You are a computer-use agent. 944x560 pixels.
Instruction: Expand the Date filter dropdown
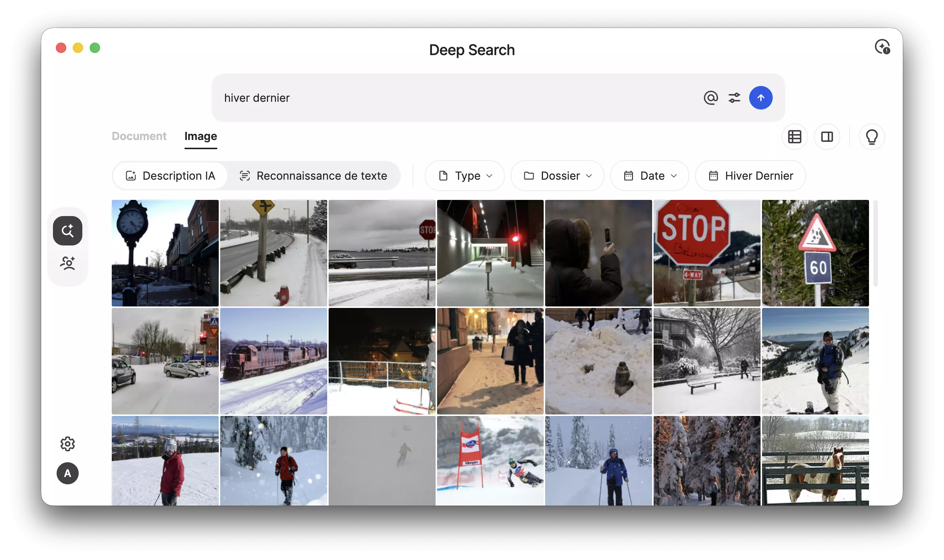click(649, 176)
